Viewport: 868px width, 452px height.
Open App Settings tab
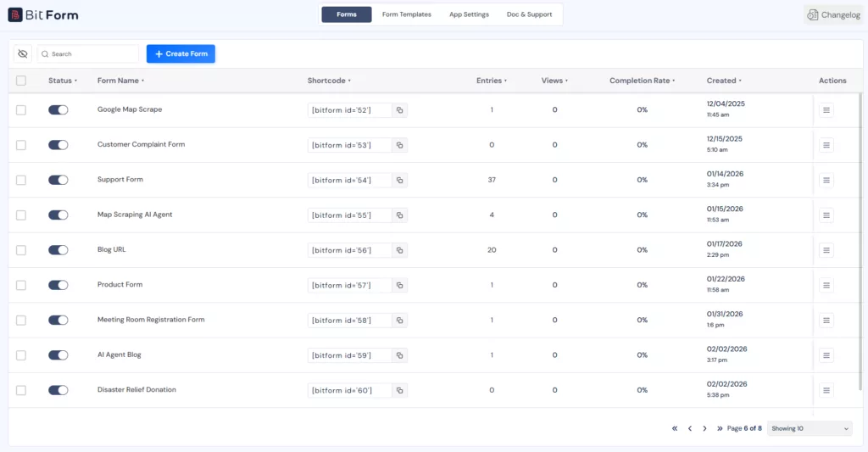coord(469,14)
